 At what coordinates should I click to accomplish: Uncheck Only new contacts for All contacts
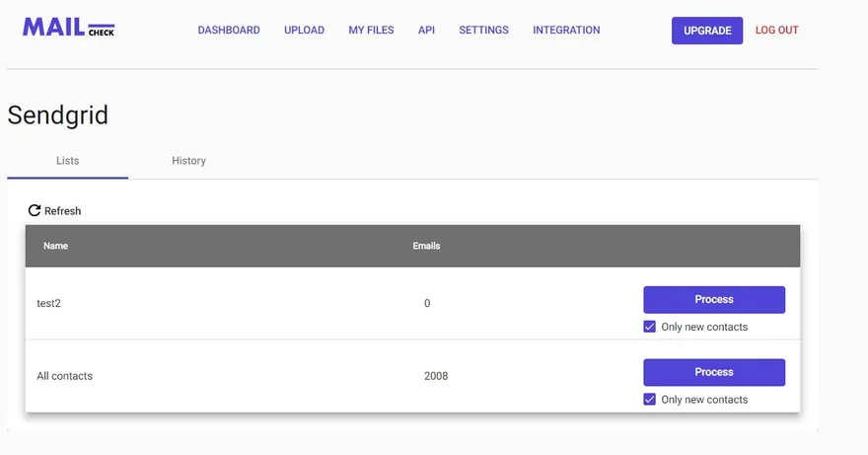(649, 399)
